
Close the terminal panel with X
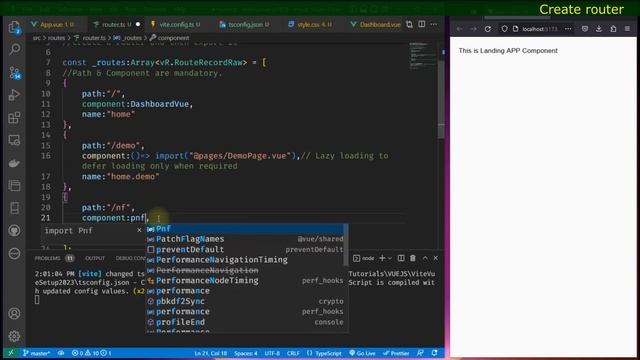[436, 258]
